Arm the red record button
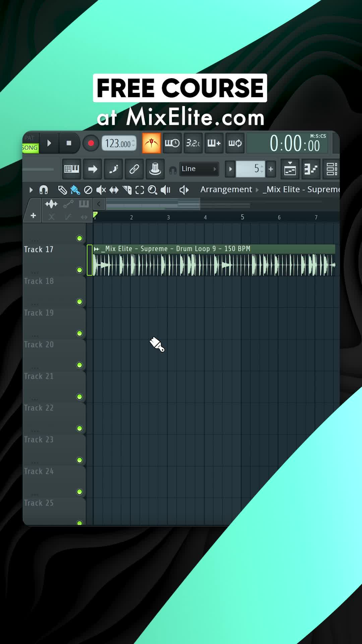Screen dimensions: 362x644 pos(90,144)
